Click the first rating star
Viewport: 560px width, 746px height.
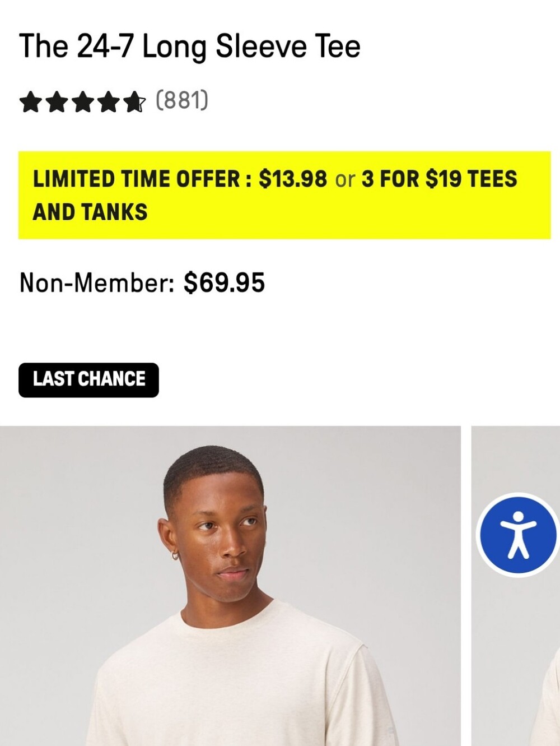pos(31,102)
